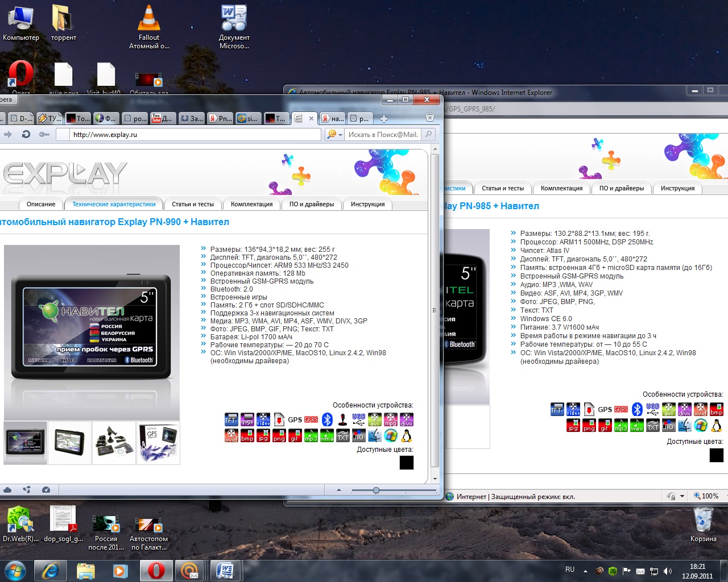Click the qvga feature icon in Opera

[247, 420]
